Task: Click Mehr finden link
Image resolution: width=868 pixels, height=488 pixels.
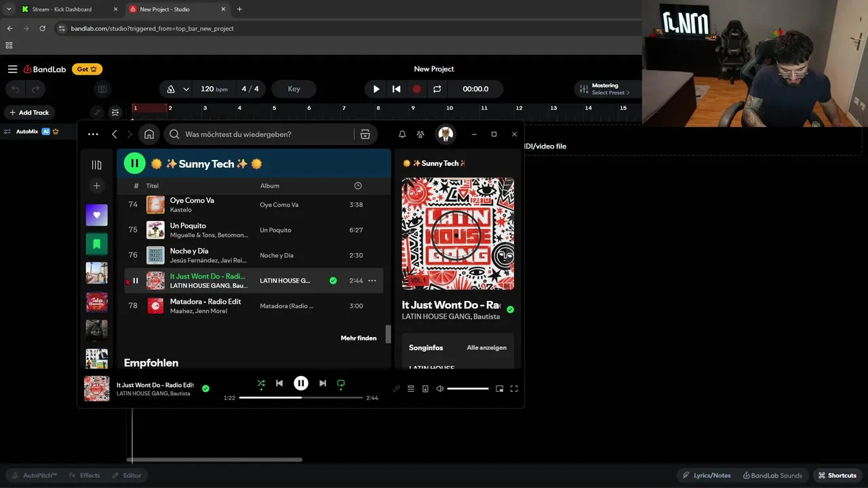Action: [358, 338]
